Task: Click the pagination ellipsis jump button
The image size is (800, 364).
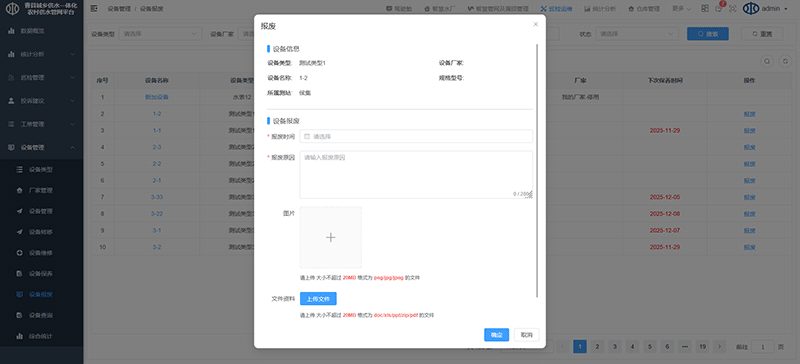Action: 684,347
